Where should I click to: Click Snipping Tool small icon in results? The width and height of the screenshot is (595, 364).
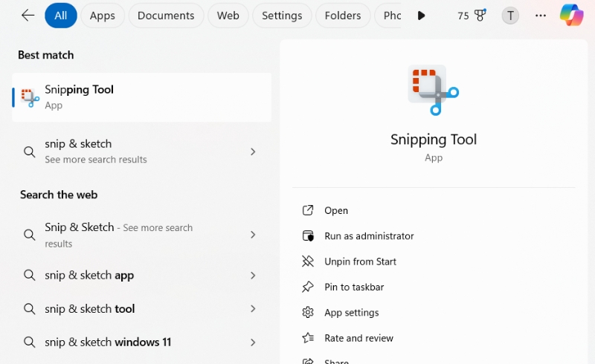point(30,98)
